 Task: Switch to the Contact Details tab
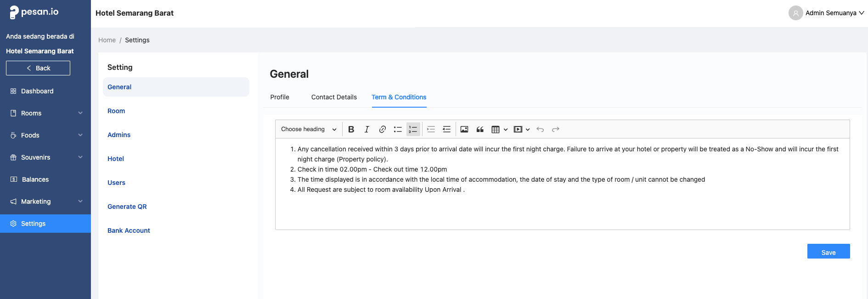click(x=334, y=97)
